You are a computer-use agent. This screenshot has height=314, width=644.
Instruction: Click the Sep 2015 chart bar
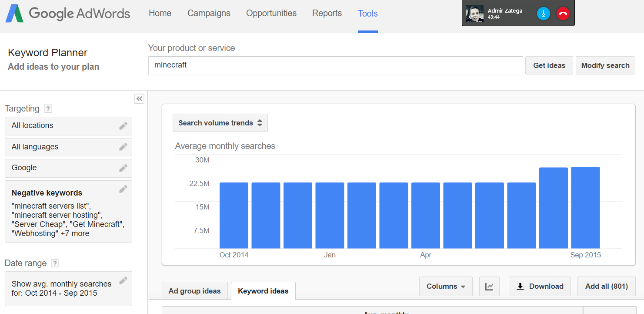[x=585, y=208]
